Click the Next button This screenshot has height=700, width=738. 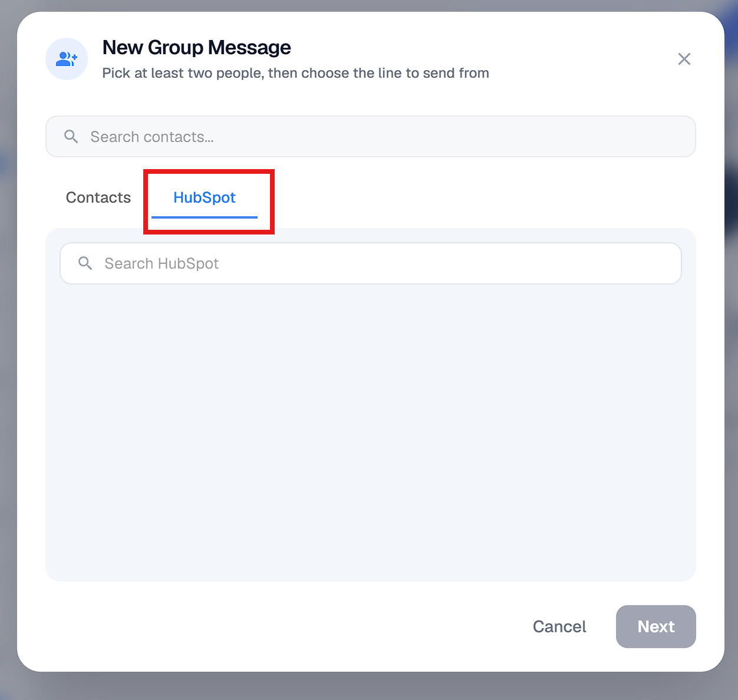point(656,626)
